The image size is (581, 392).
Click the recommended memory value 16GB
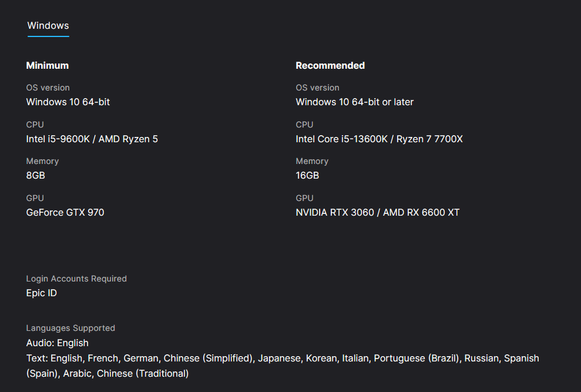pos(307,176)
